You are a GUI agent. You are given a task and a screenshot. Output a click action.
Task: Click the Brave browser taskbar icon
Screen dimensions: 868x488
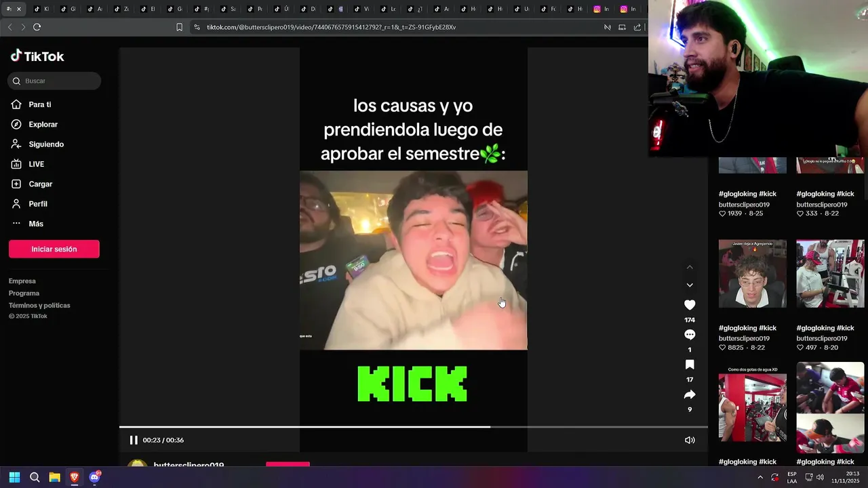pyautogui.click(x=75, y=477)
